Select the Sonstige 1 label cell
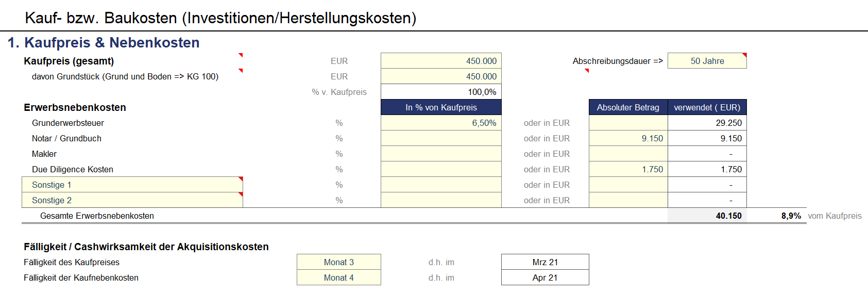This screenshot has width=868, height=293. [132, 185]
